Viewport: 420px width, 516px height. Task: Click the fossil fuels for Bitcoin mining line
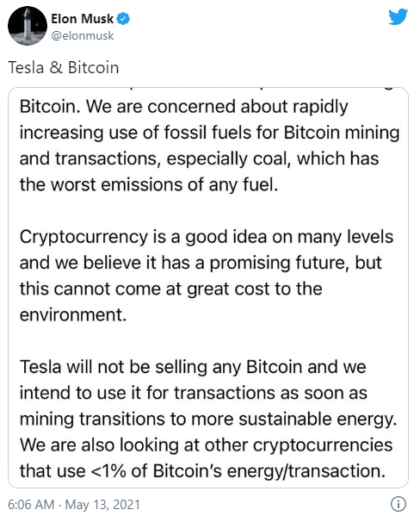click(209, 133)
